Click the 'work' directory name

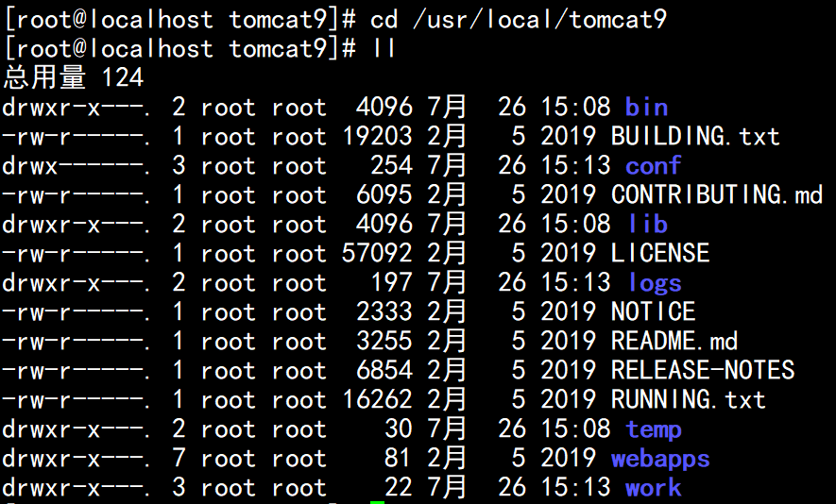tap(653, 488)
